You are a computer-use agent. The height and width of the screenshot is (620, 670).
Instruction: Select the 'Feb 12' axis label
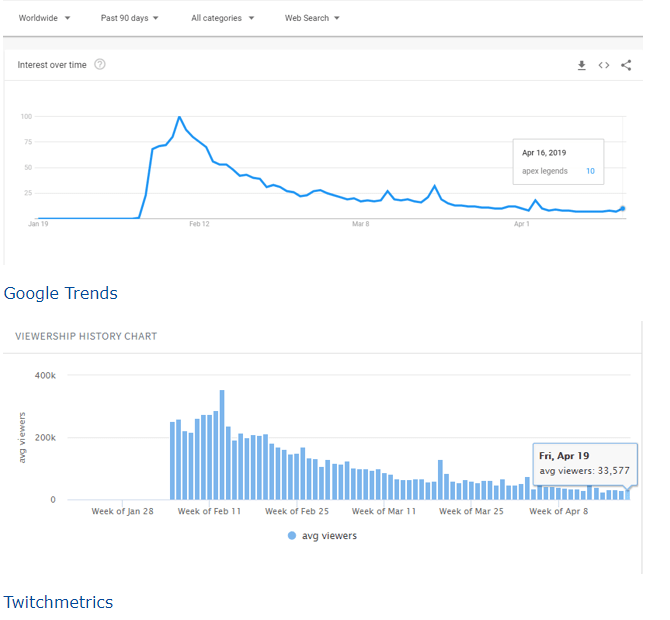[x=200, y=224]
